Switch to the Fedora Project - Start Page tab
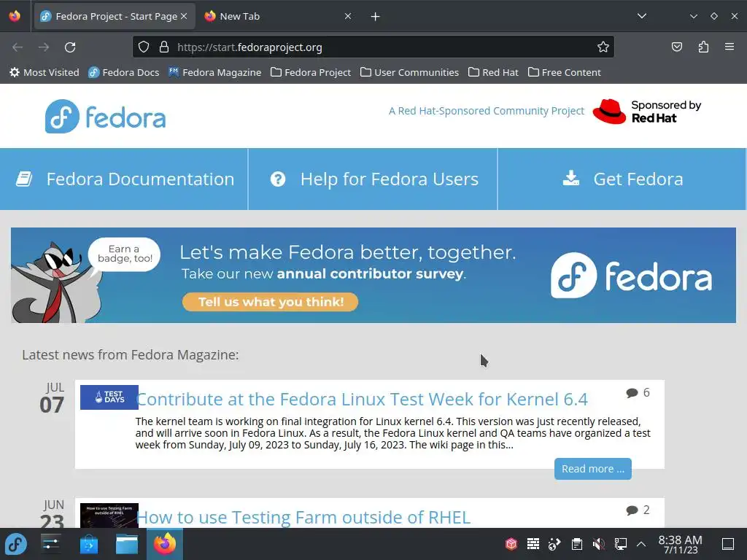Viewport: 747px width, 560px height. click(115, 16)
